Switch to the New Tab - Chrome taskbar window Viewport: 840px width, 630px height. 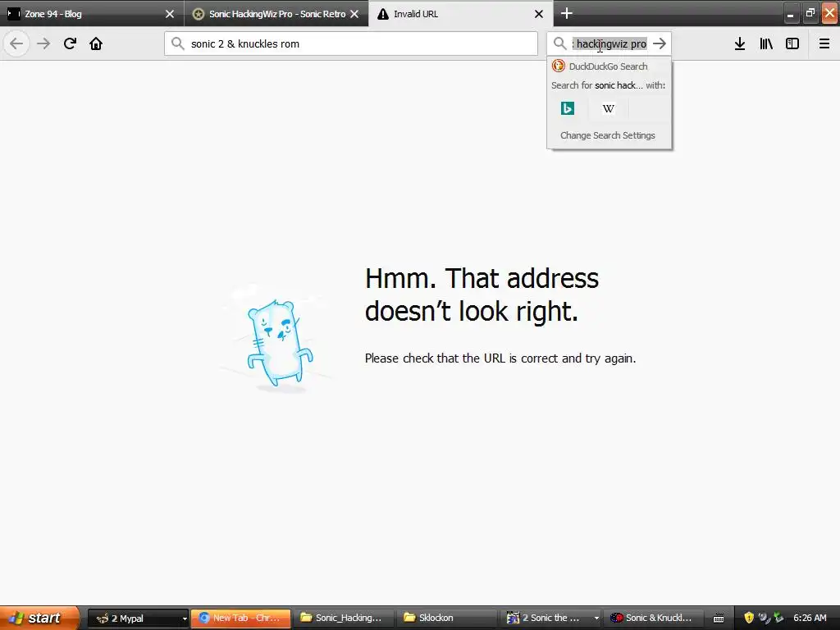(240, 619)
